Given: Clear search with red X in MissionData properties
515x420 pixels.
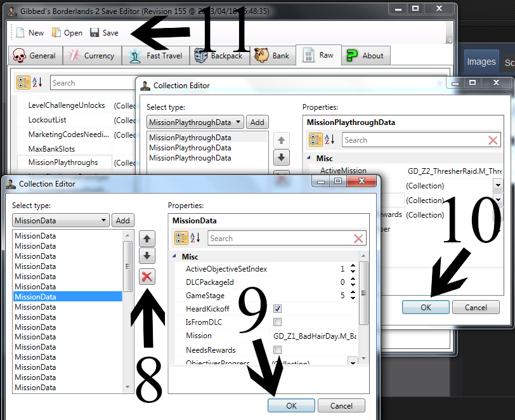Looking at the screenshot, I should click(x=358, y=239).
